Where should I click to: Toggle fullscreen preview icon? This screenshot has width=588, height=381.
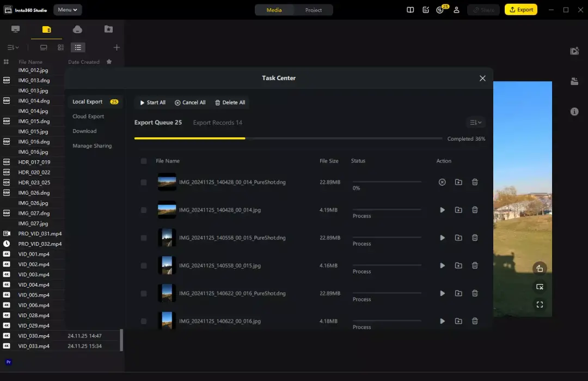pyautogui.click(x=540, y=305)
